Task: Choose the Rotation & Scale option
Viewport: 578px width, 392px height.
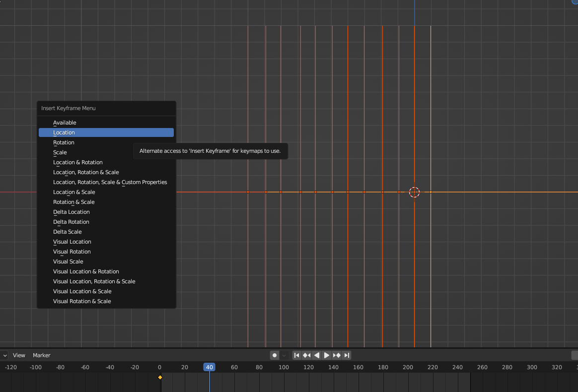Action: (106, 202)
